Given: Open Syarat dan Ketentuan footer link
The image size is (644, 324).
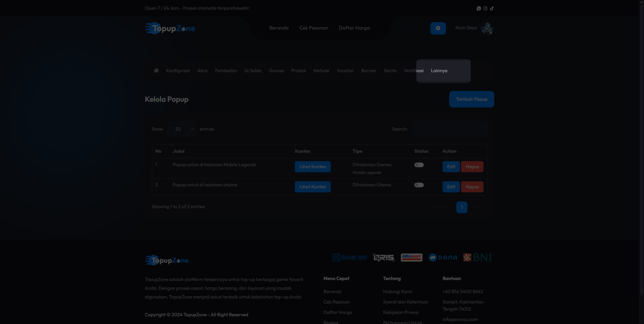Looking at the screenshot, I should [406, 302].
